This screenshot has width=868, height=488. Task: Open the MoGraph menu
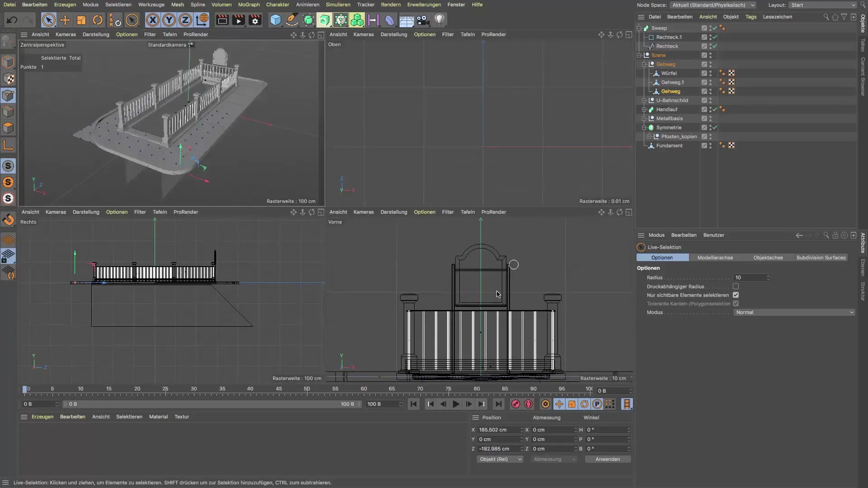[x=249, y=5]
